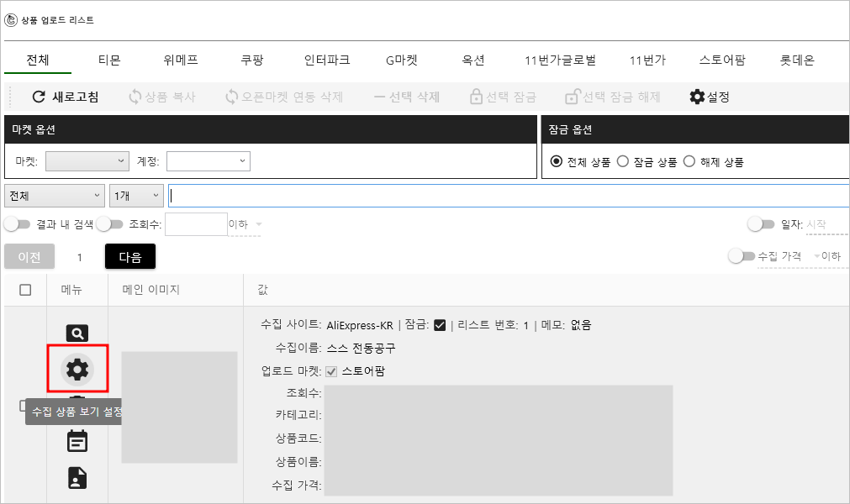Viewport: 850px width, 504px height.
Task: Click 오픈마켓 연동 삭제 toolbar item
Action: point(284,97)
